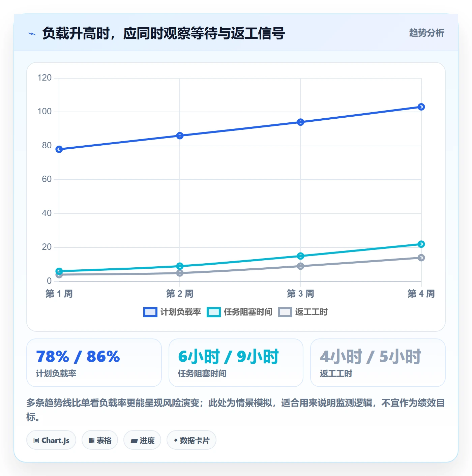Select the 第 3 周 point on the teal line
472x476 pixels.
(300, 256)
